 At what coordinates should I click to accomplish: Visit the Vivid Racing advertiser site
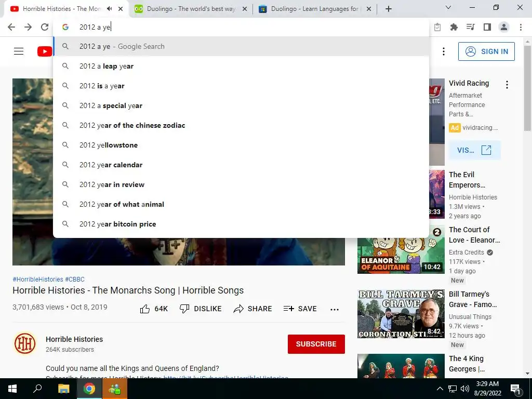(x=474, y=150)
